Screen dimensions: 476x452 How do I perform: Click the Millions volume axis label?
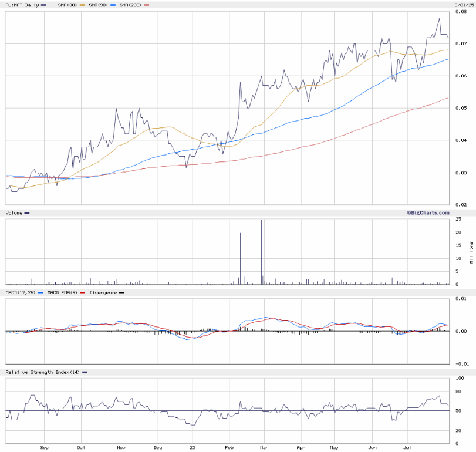click(471, 252)
